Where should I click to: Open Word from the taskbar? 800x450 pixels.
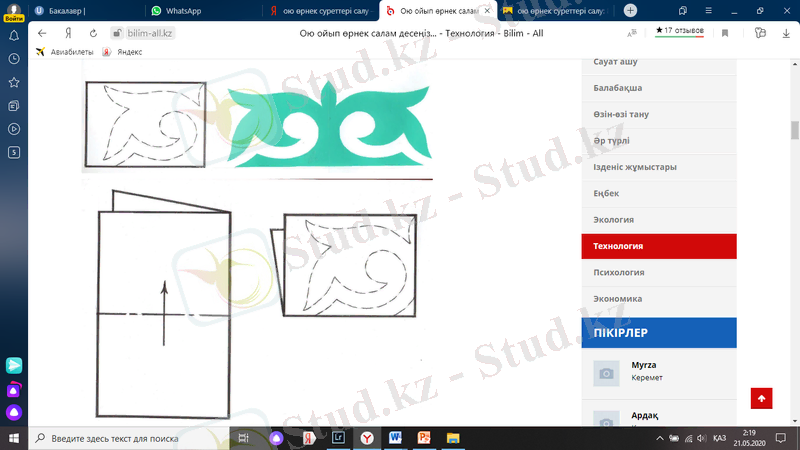tap(395, 438)
